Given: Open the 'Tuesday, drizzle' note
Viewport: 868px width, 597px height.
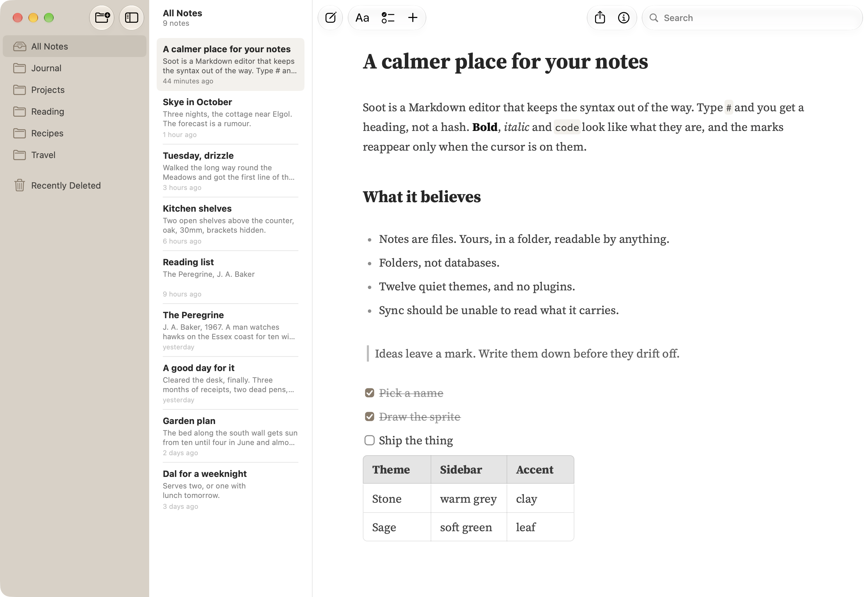Looking at the screenshot, I should [x=230, y=171].
